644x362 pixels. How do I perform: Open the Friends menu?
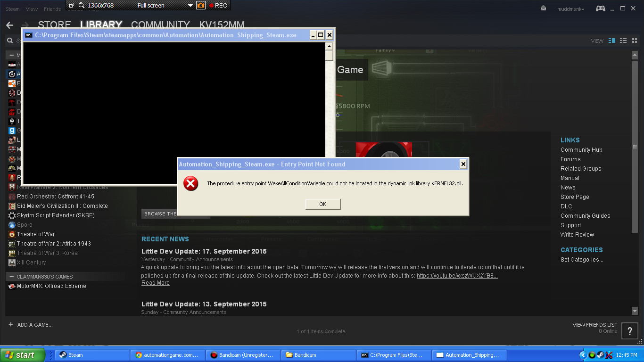(52, 9)
